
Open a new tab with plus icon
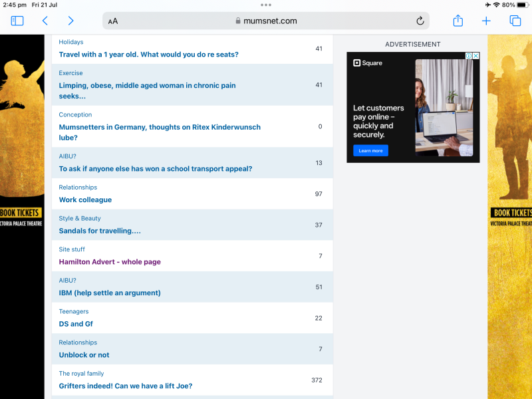point(486,21)
